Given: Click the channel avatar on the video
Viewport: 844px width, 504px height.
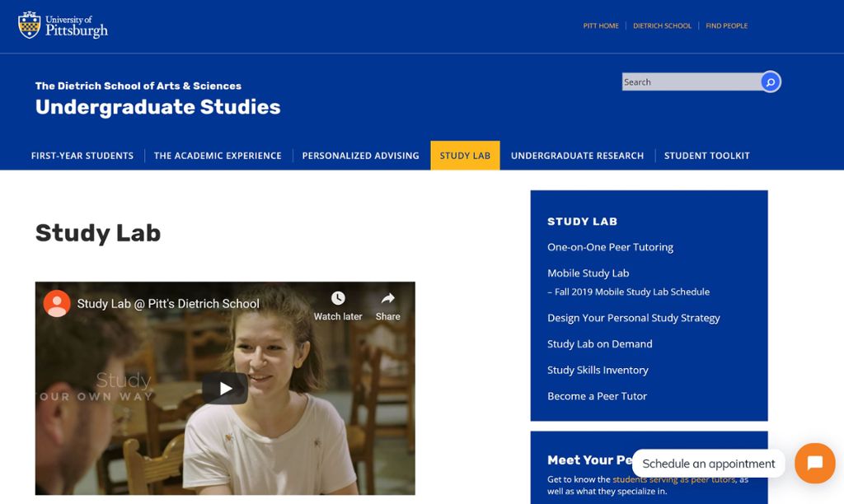Looking at the screenshot, I should click(56, 304).
